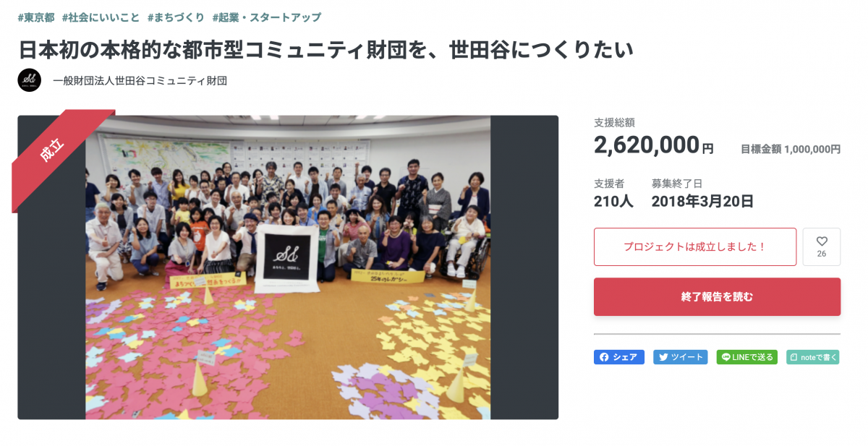Open the #社会にいいこと hashtag
The image size is (868, 446).
tap(101, 17)
